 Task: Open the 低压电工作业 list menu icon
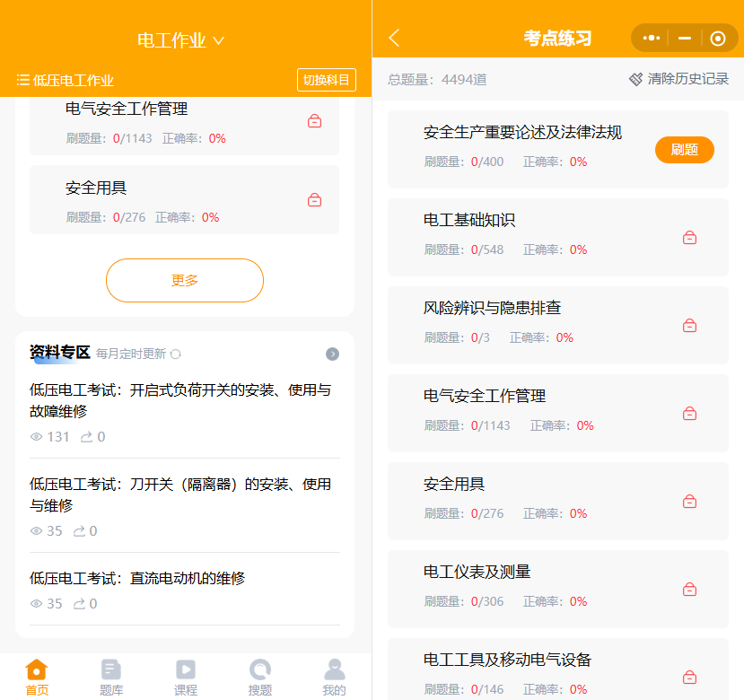click(22, 80)
